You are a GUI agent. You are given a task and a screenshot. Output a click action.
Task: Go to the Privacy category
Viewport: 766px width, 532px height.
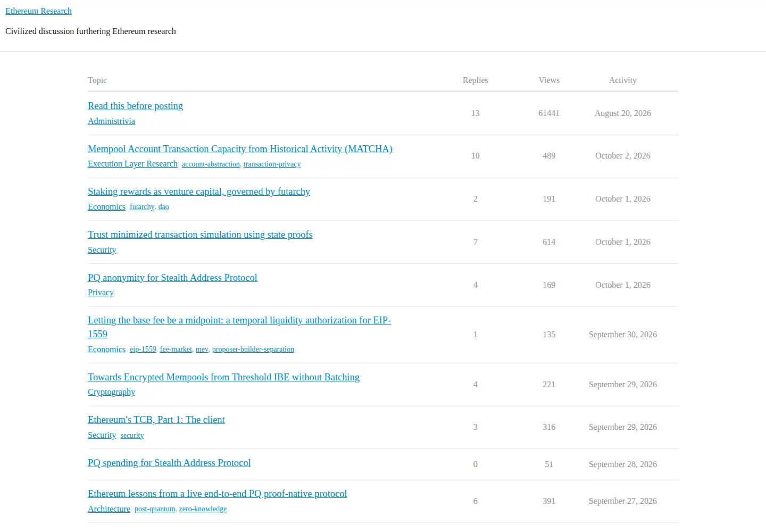(101, 293)
